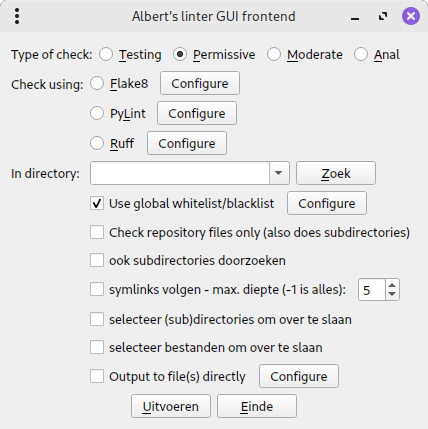Maximize the linter GUI window

pos(383,16)
